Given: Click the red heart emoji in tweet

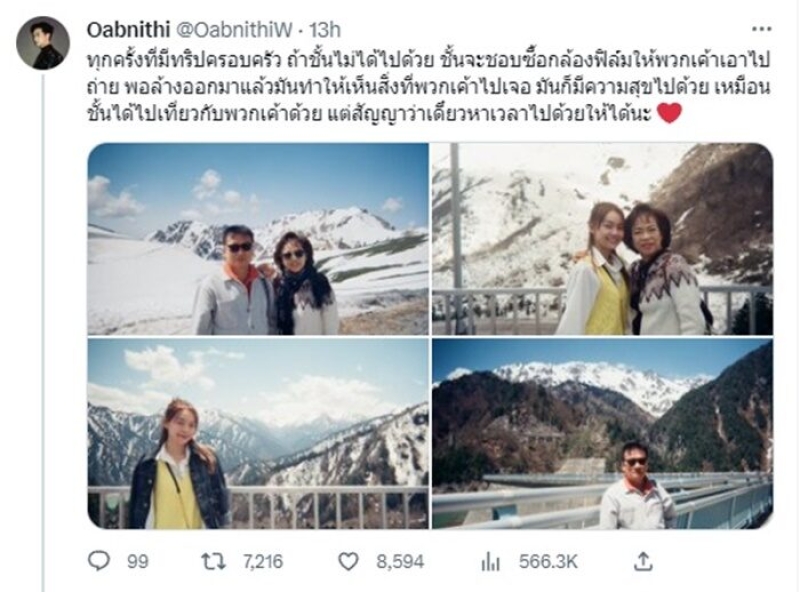Looking at the screenshot, I should coord(669,113).
